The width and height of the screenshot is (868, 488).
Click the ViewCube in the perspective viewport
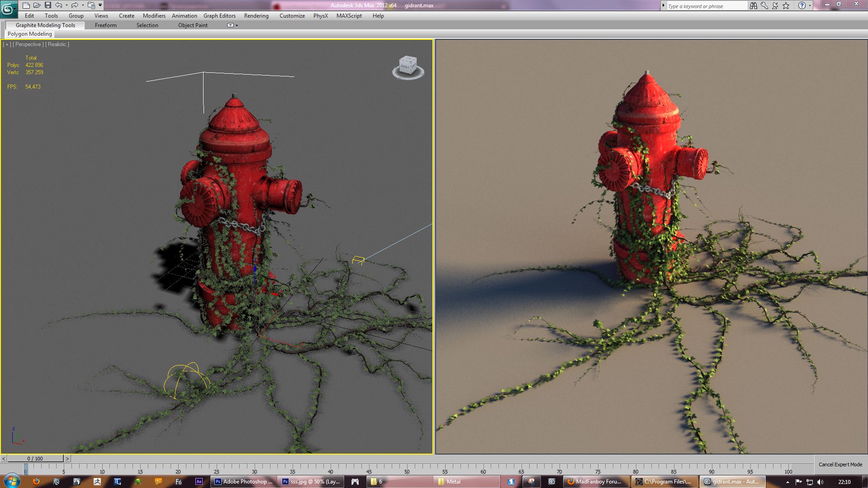pos(408,66)
